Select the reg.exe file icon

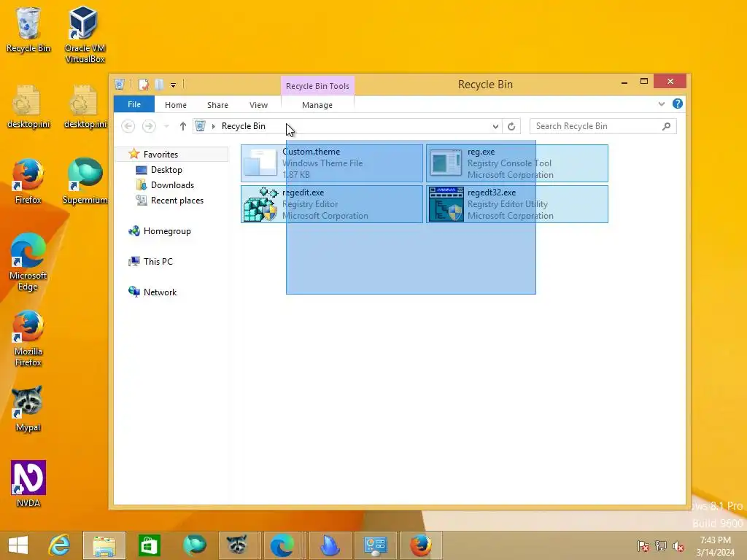click(446, 163)
